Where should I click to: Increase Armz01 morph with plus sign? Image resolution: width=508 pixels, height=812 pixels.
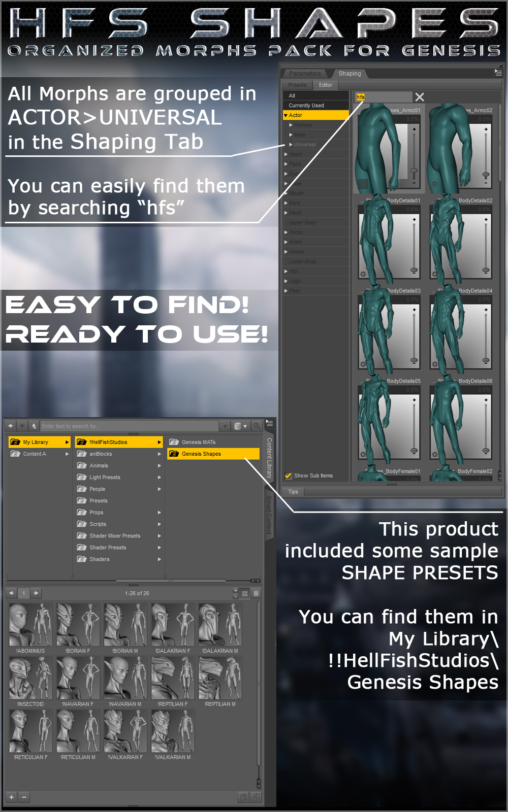[414, 129]
